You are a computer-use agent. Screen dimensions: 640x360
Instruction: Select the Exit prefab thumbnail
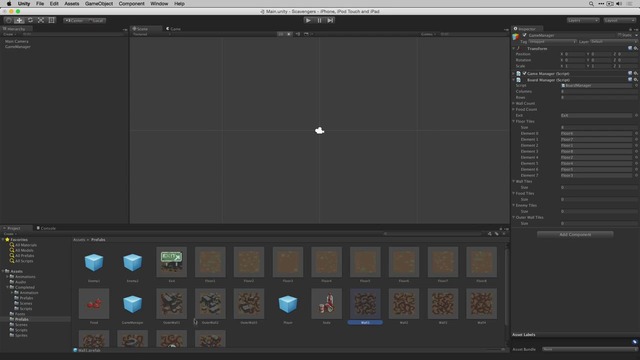[171, 262]
